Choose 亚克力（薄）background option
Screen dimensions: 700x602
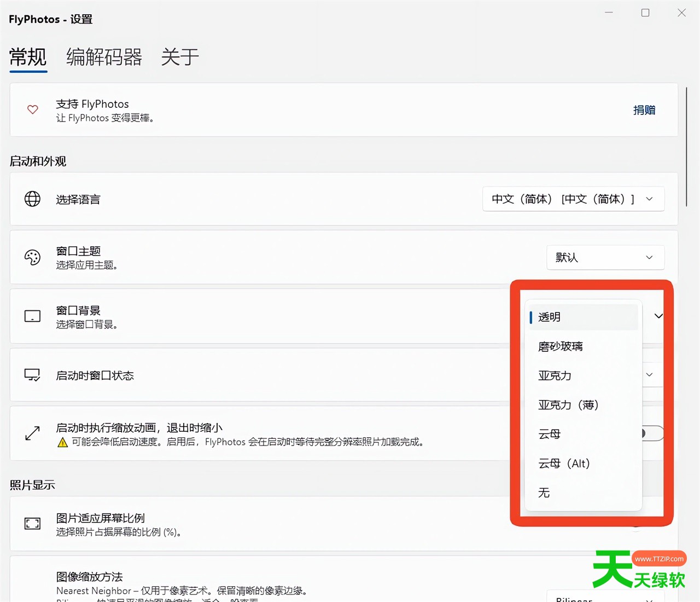583,405
